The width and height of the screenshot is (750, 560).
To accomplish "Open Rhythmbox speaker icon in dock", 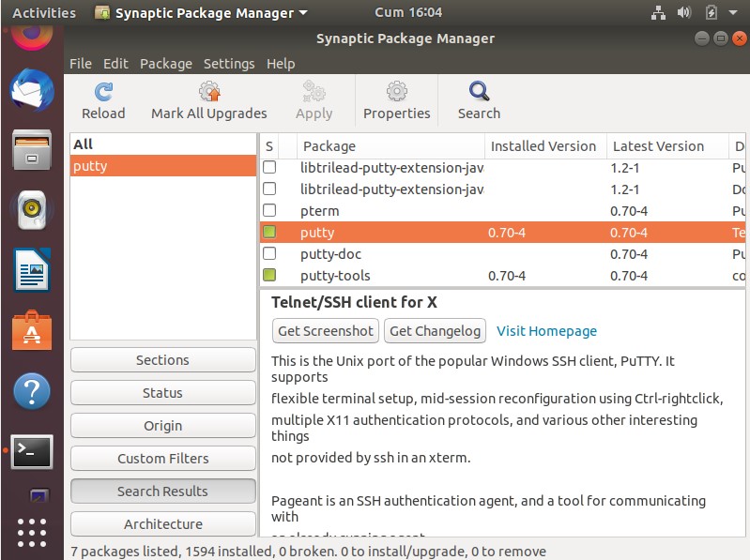I will [32, 210].
